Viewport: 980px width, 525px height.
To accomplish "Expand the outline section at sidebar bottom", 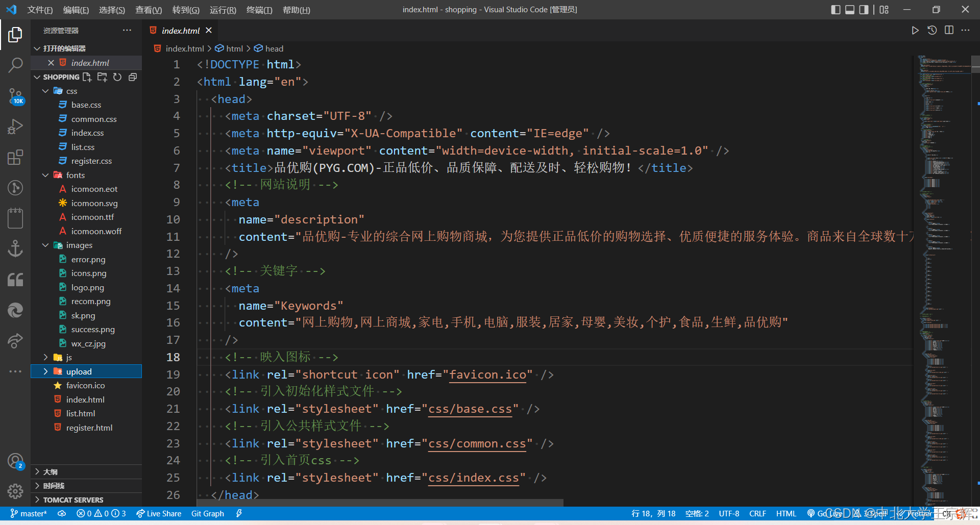I will tap(87, 472).
